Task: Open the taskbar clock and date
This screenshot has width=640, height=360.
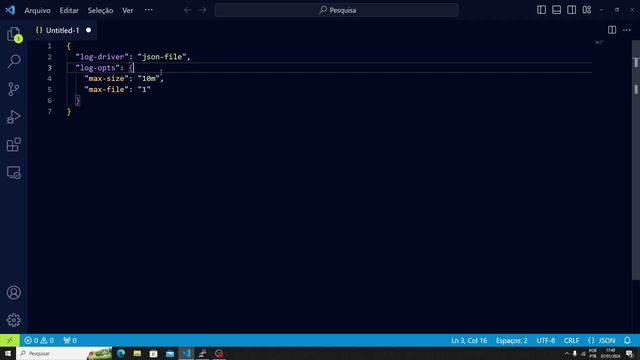Action: pyautogui.click(x=611, y=353)
